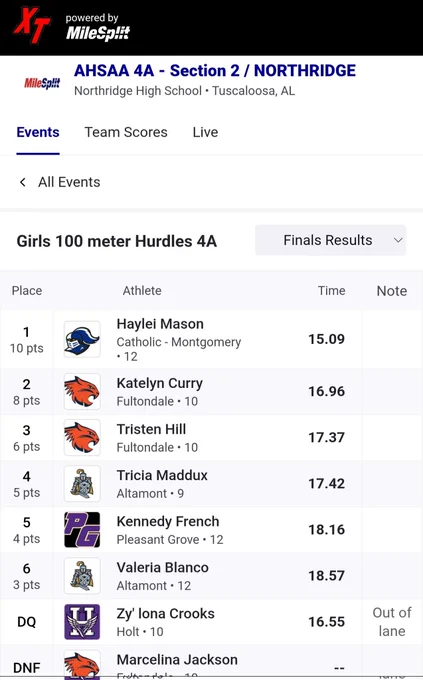Click the Finals Results chevron arrow

click(x=398, y=240)
